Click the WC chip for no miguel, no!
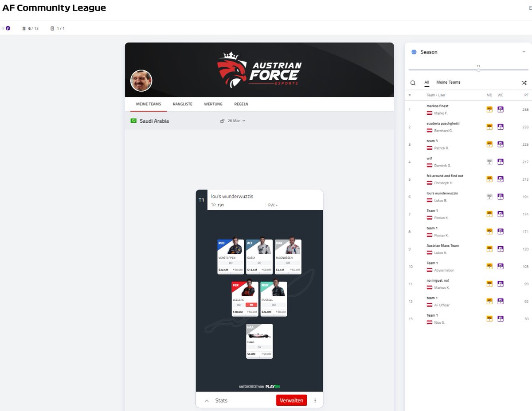 [x=500, y=284]
